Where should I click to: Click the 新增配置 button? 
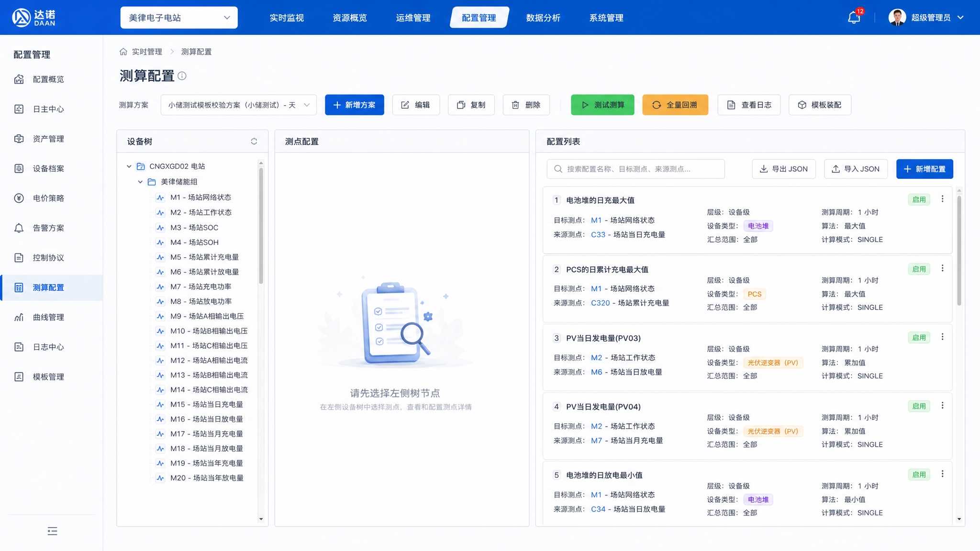[x=924, y=169]
